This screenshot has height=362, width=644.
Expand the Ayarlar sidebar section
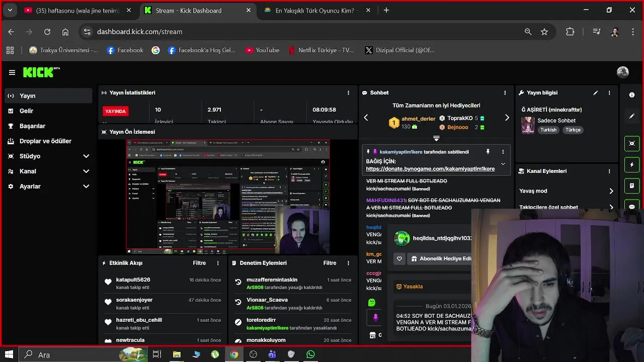click(86, 187)
